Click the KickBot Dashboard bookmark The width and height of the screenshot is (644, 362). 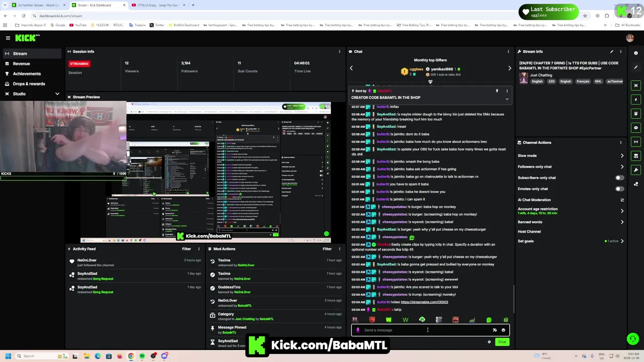(x=183, y=25)
